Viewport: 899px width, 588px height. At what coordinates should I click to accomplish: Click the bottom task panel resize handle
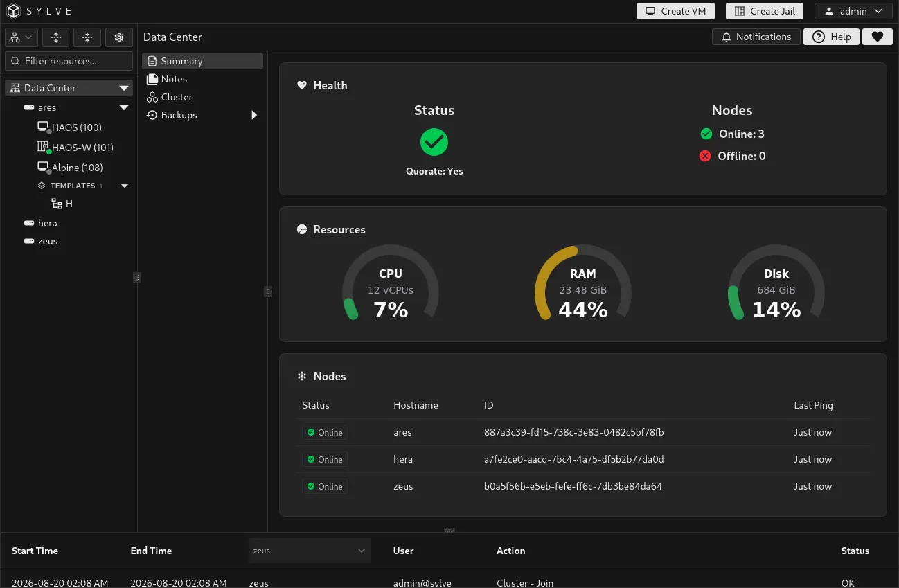coord(449,531)
